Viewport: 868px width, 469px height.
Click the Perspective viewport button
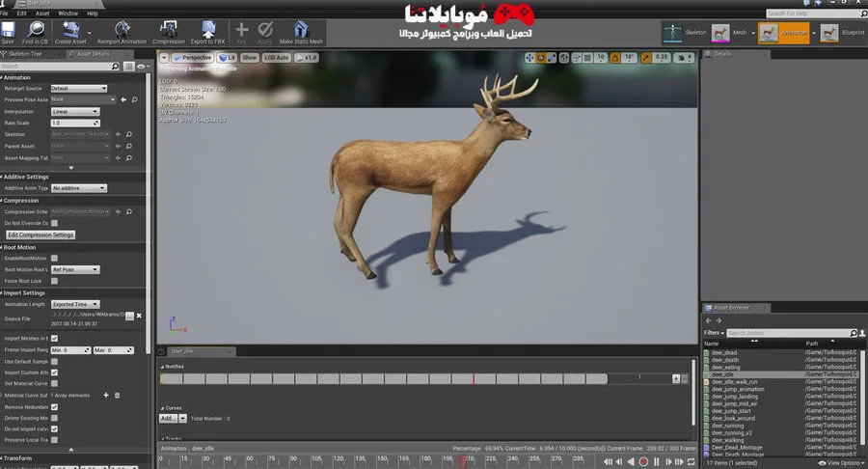pos(192,58)
